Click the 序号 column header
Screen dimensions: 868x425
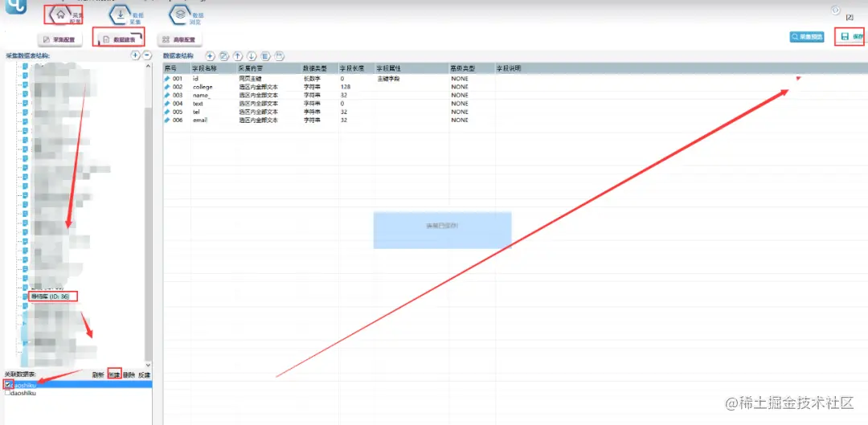pyautogui.click(x=177, y=68)
